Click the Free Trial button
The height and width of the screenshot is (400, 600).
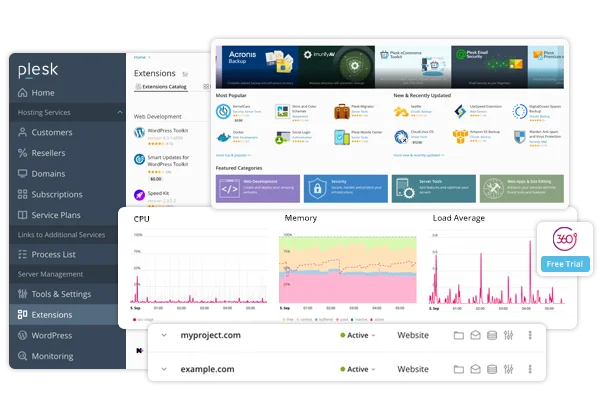point(565,264)
